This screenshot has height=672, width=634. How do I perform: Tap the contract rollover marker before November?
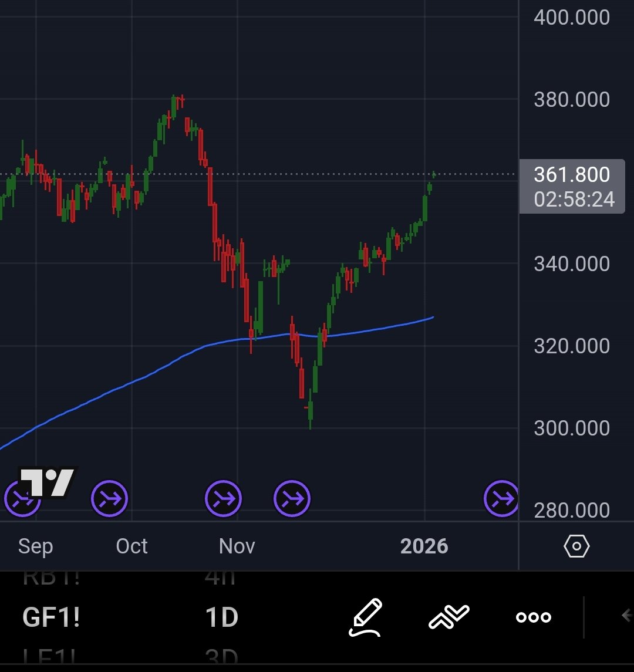223,498
